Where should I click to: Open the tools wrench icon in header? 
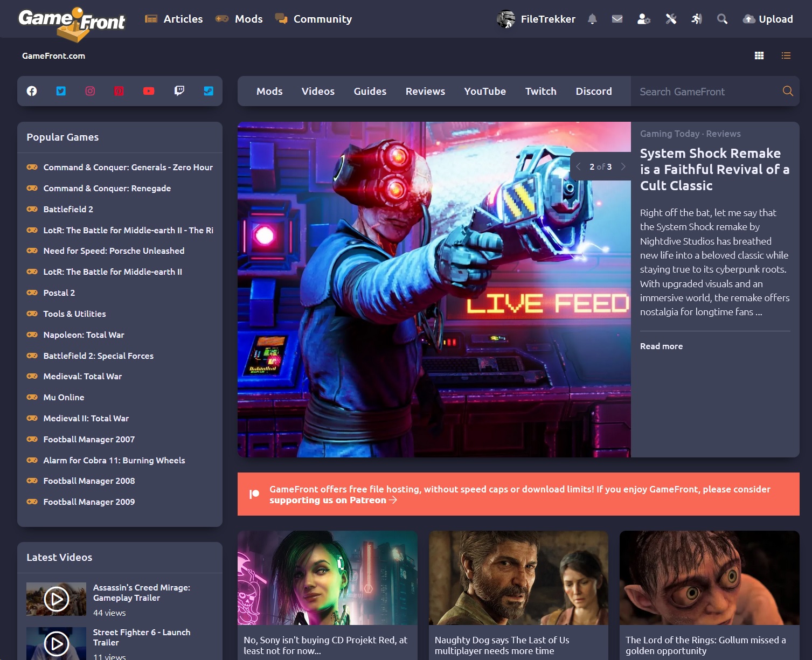click(x=671, y=19)
